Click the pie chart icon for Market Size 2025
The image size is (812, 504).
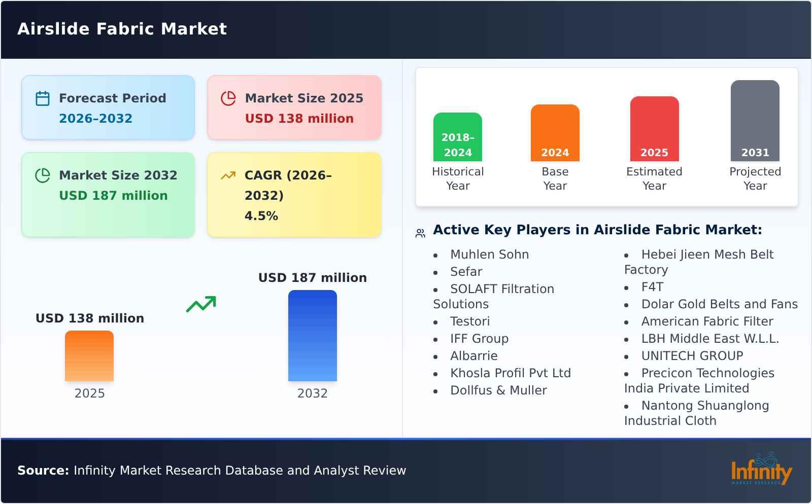pos(228,98)
